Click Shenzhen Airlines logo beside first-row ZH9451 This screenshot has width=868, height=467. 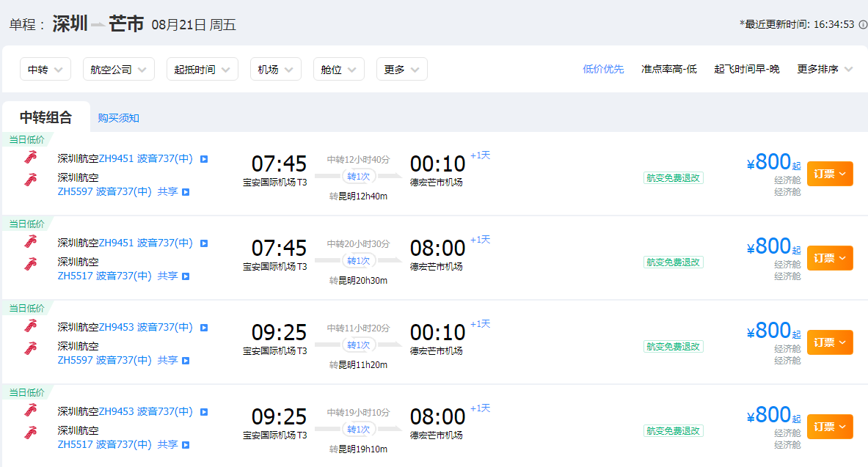tap(30, 157)
